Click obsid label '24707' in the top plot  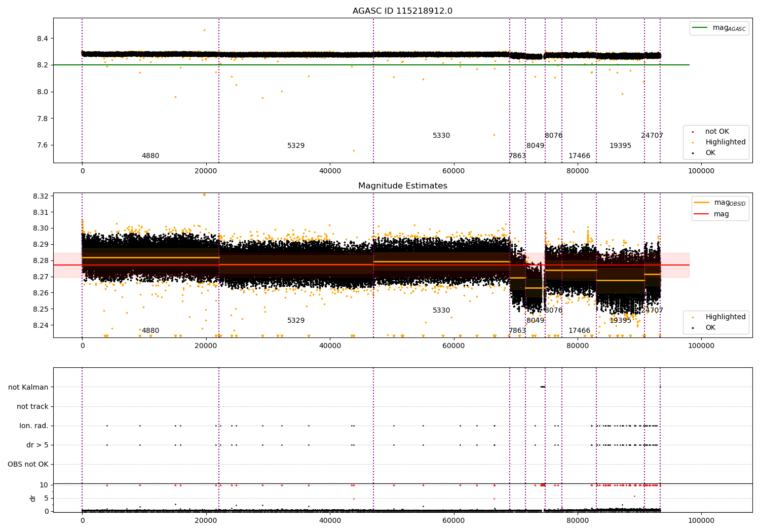tap(652, 136)
